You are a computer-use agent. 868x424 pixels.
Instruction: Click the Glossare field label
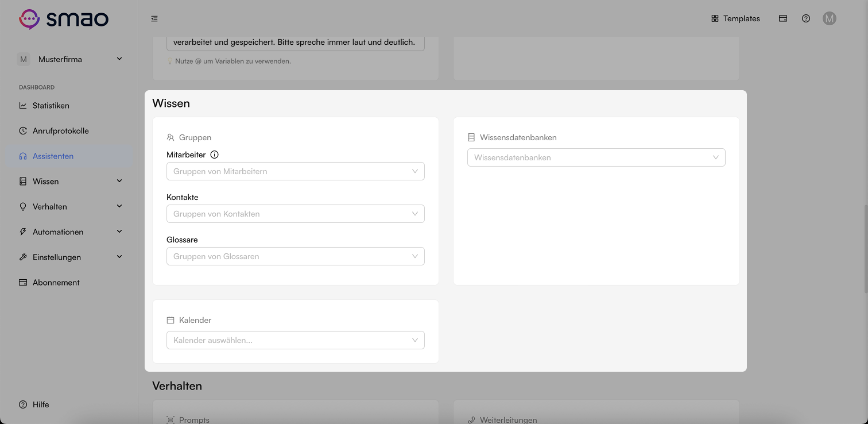point(182,240)
